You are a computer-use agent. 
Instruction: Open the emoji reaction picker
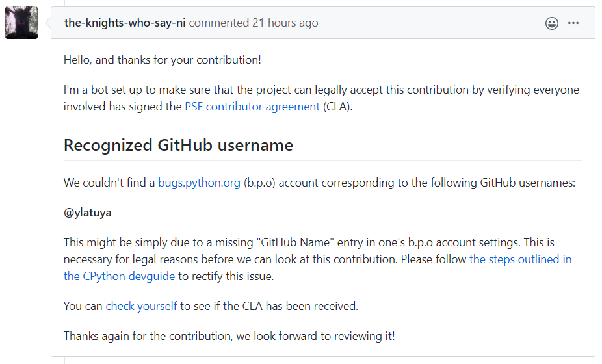point(552,23)
